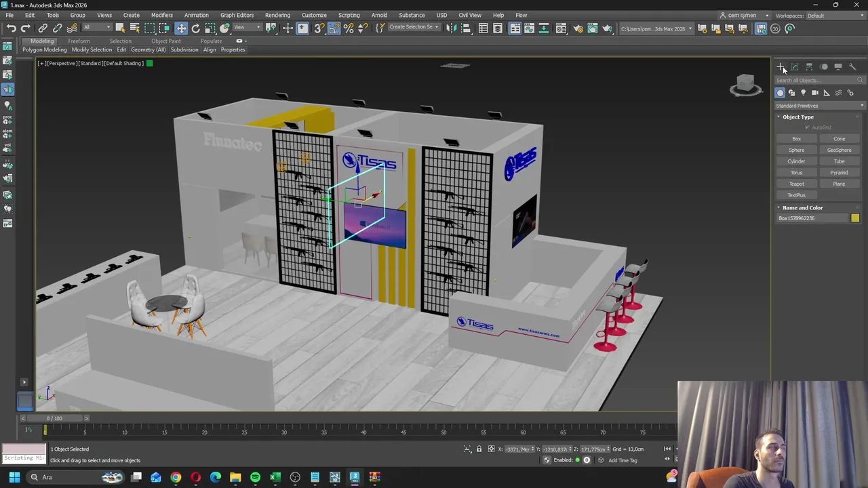
Task: Open the Create Selection Set dropdown
Action: 414,28
